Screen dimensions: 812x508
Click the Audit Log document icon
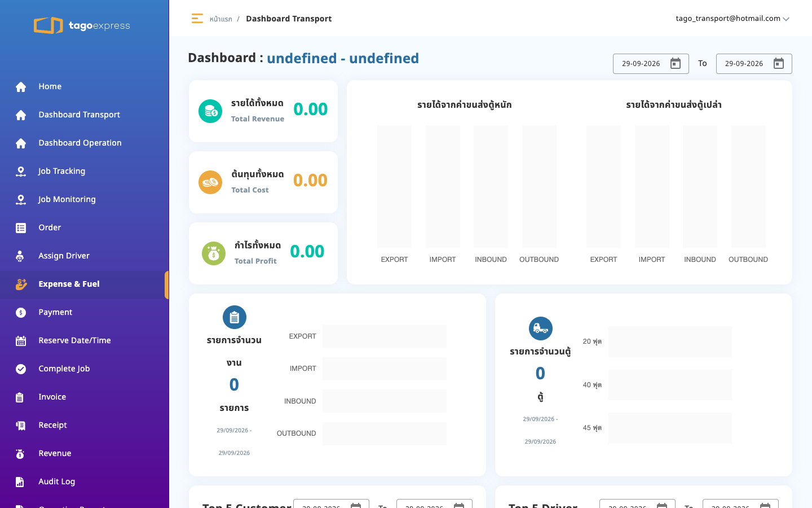point(20,481)
